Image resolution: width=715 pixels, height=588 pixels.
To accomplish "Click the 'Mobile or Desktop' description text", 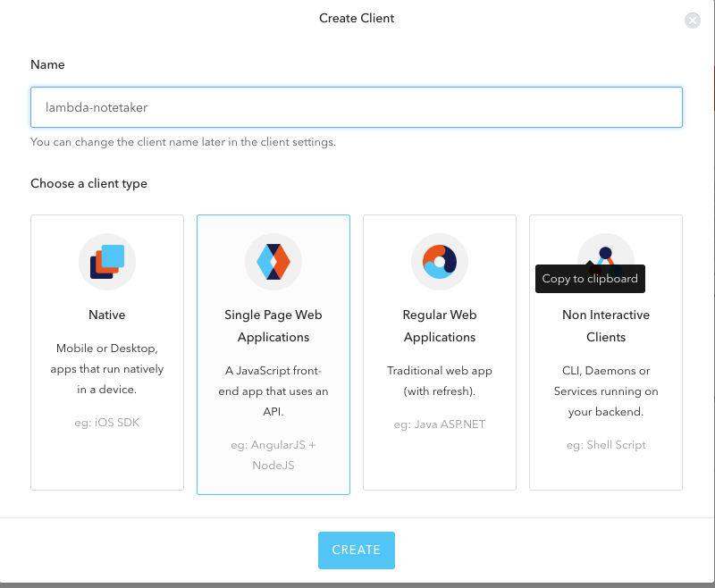I will (x=107, y=369).
